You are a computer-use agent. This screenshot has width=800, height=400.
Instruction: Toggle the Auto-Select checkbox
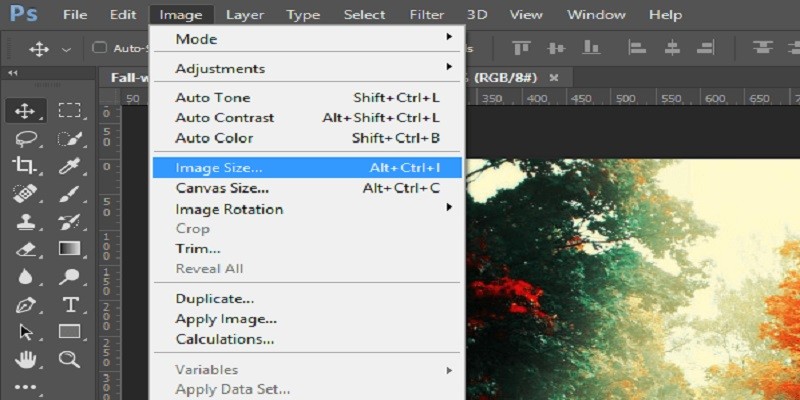tap(99, 48)
